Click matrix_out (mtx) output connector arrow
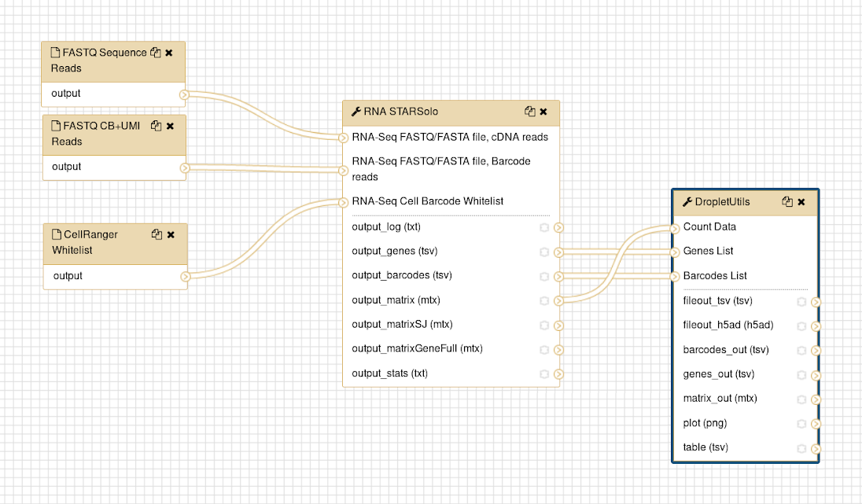Viewport: 862px width, 504px height. click(816, 399)
